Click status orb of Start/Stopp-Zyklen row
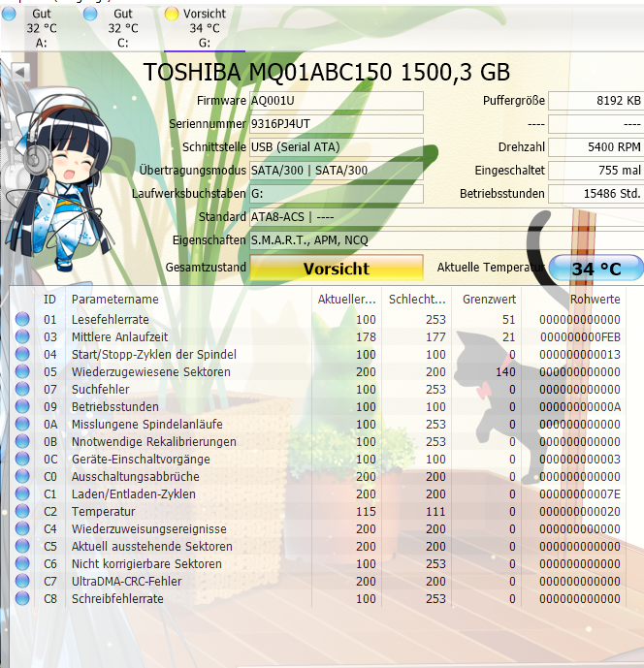 point(22,354)
